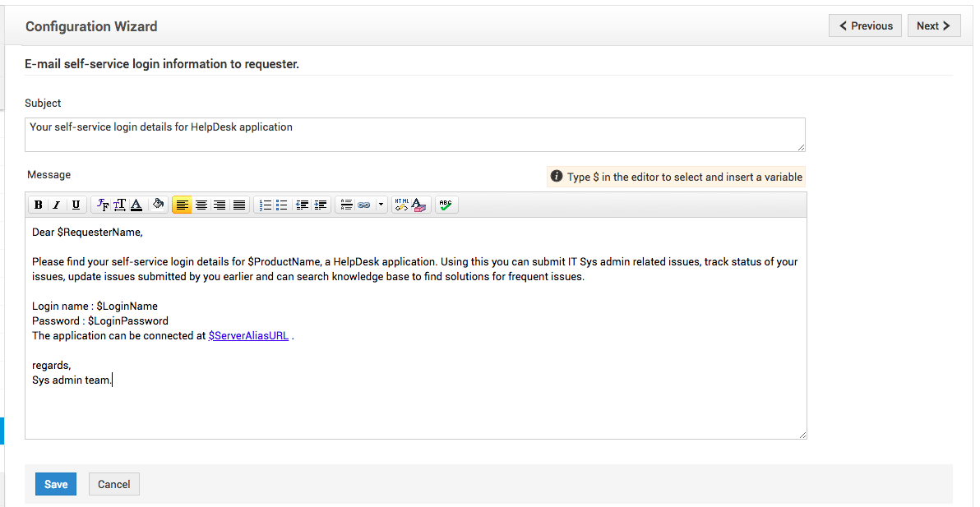Open background color paint bucket
This screenshot has width=980, height=507.
click(159, 205)
